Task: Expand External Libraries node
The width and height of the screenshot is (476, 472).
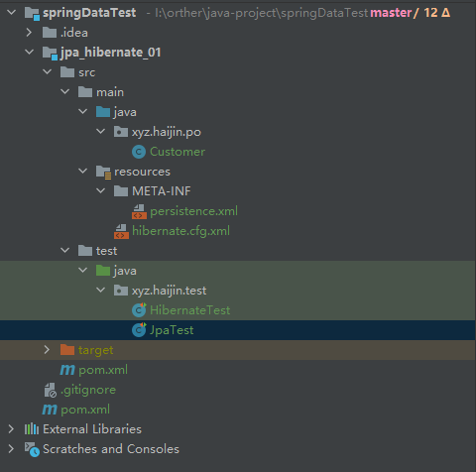Action: pyautogui.click(x=11, y=429)
